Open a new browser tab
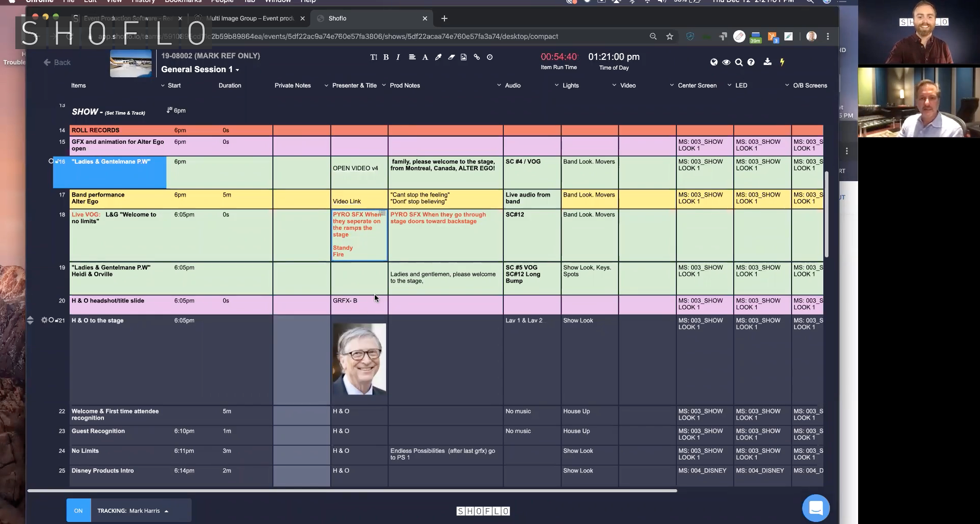 coord(444,18)
